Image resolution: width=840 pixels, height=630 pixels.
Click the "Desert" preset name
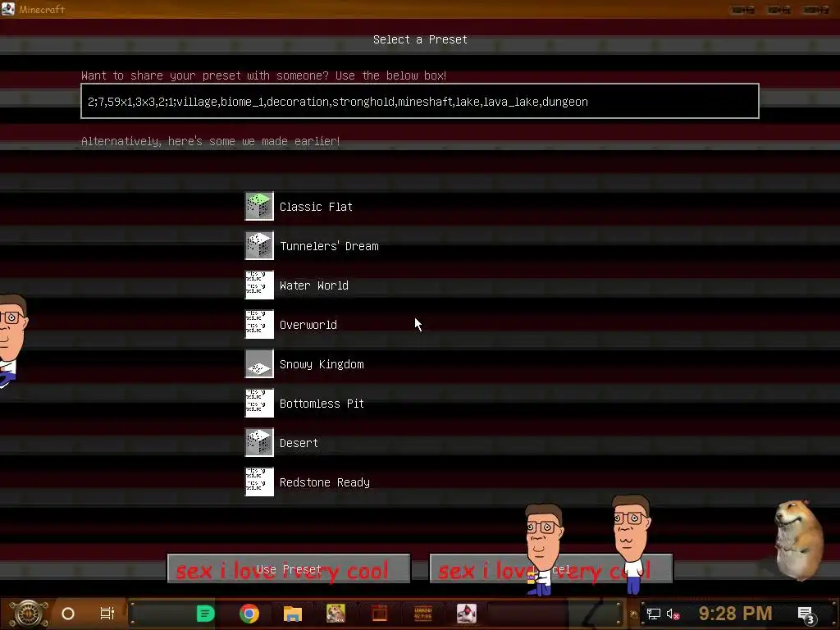tap(299, 443)
